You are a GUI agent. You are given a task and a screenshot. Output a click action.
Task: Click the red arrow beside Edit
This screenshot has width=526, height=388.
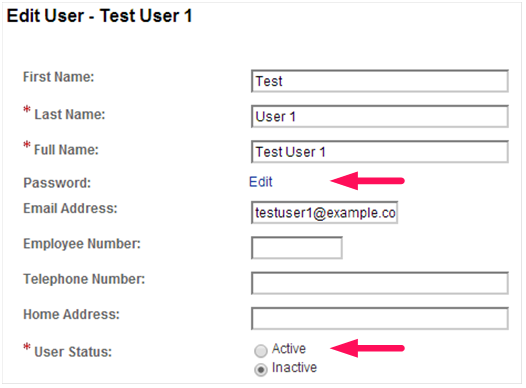(367, 181)
